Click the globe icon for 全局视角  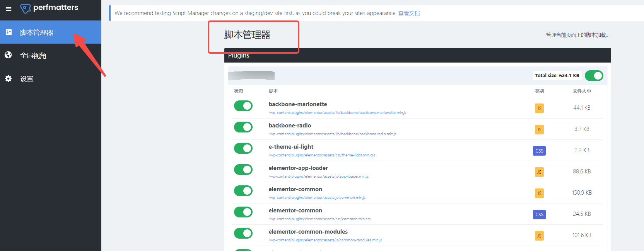[x=9, y=55]
